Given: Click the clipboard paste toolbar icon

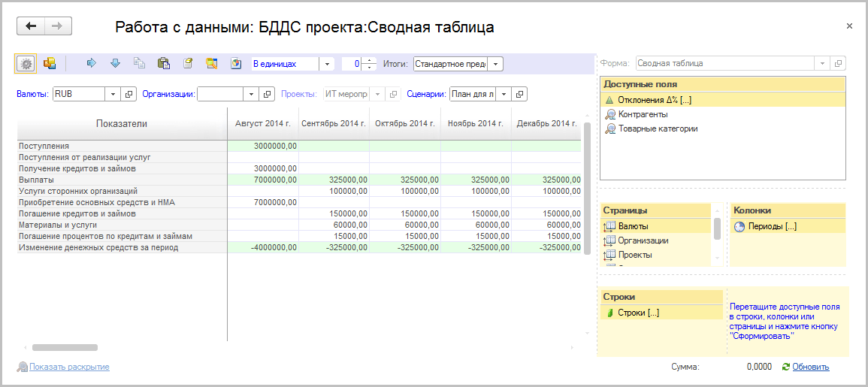Looking at the screenshot, I should (163, 64).
